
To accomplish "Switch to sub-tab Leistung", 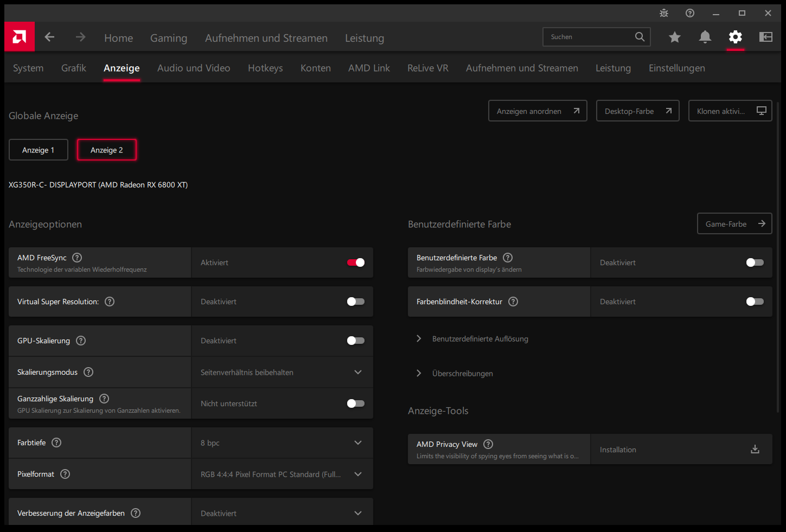I will (613, 68).
